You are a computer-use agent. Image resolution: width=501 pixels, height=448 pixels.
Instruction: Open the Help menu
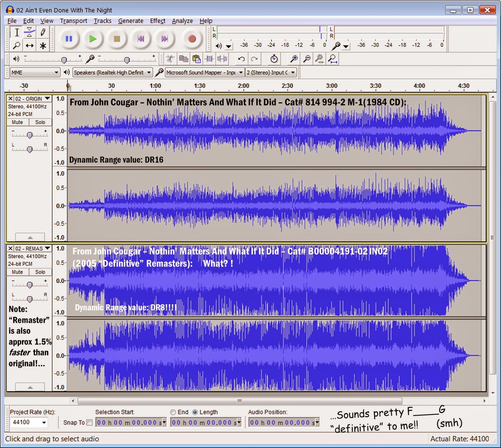pos(206,21)
